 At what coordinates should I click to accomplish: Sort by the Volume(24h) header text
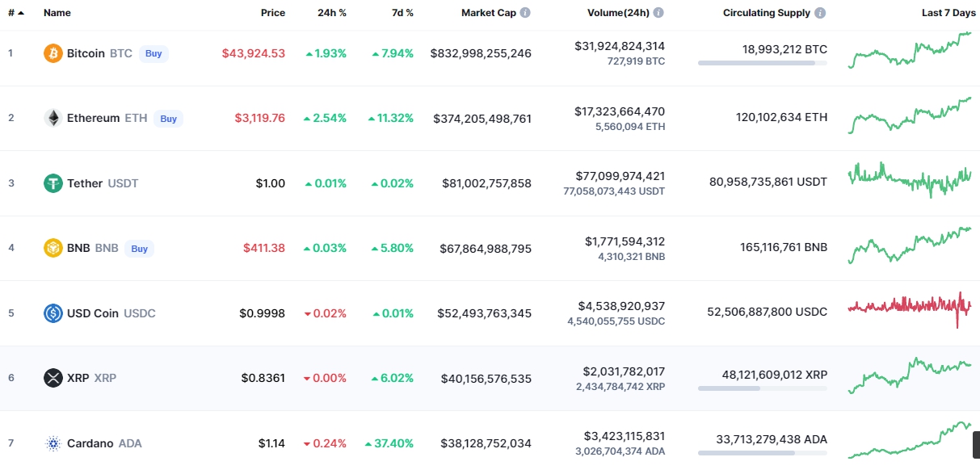coord(618,13)
